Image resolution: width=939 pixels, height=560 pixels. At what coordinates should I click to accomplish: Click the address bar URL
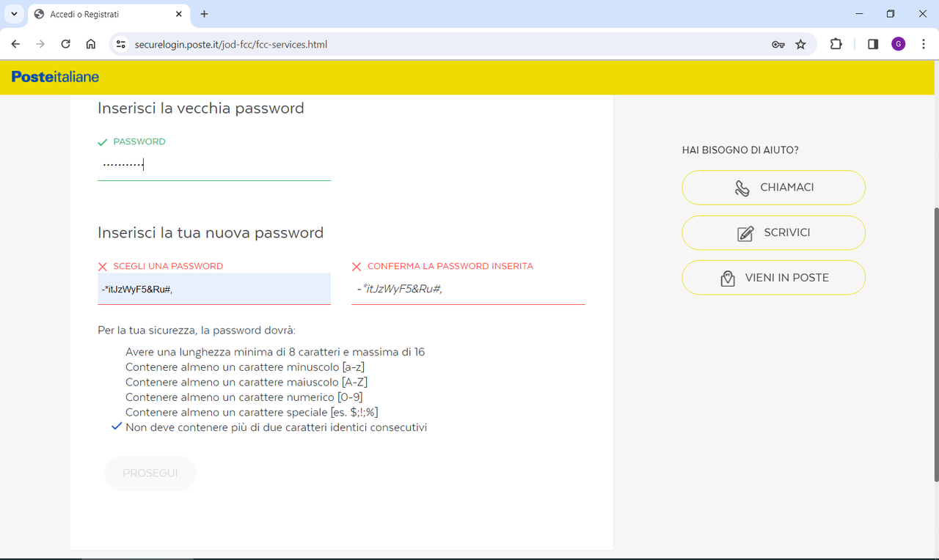(231, 45)
